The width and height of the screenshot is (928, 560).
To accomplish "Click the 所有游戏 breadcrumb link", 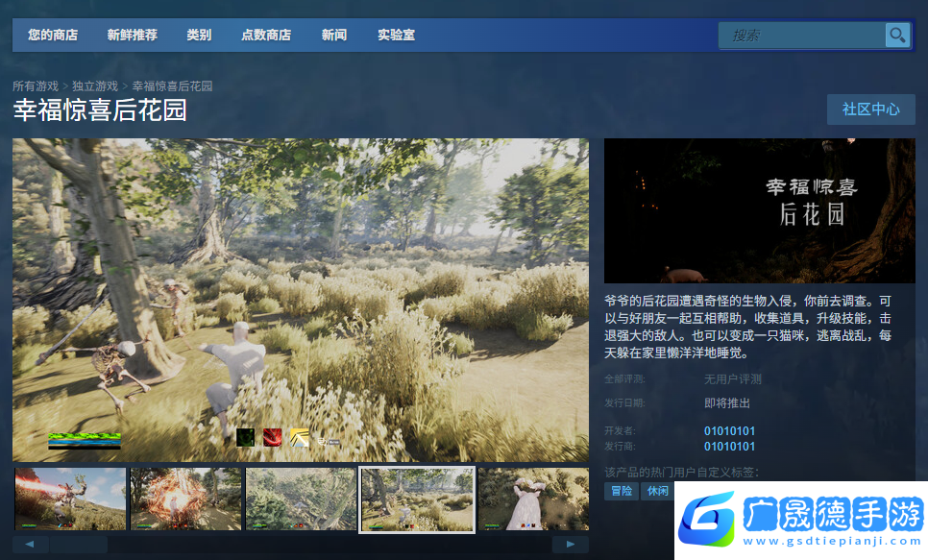I will coord(36,86).
